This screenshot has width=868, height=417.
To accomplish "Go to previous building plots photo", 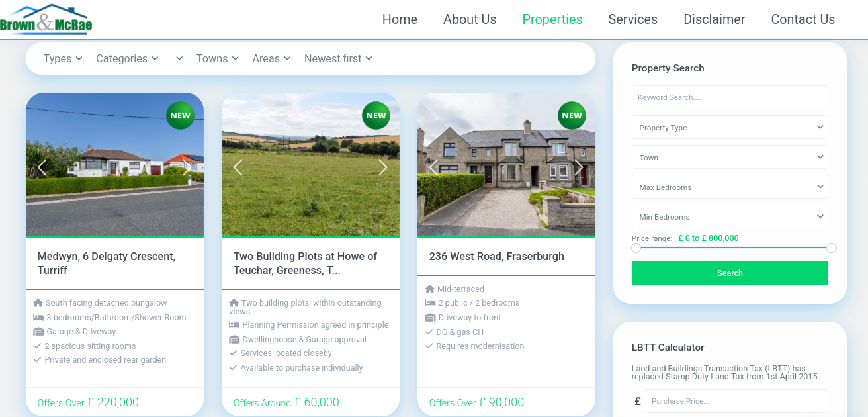I will pyautogui.click(x=238, y=167).
